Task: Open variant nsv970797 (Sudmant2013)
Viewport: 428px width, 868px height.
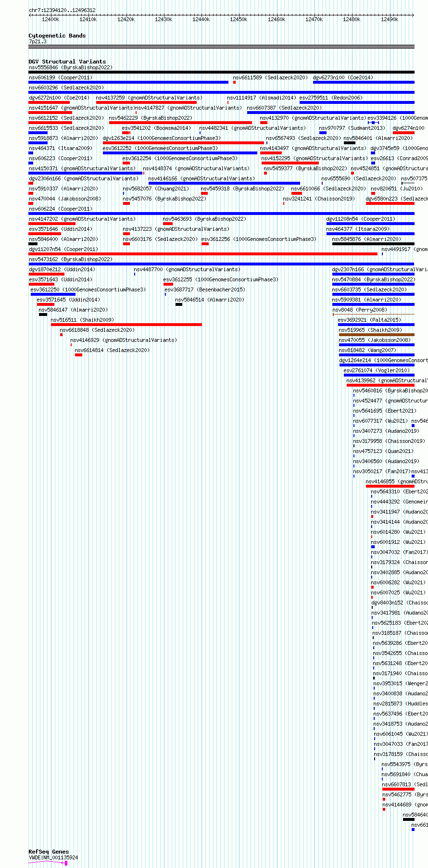Action: pos(352,128)
